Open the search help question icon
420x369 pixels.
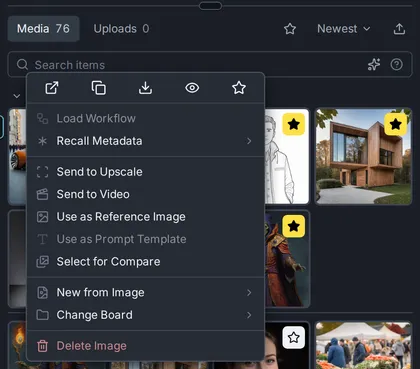(397, 64)
